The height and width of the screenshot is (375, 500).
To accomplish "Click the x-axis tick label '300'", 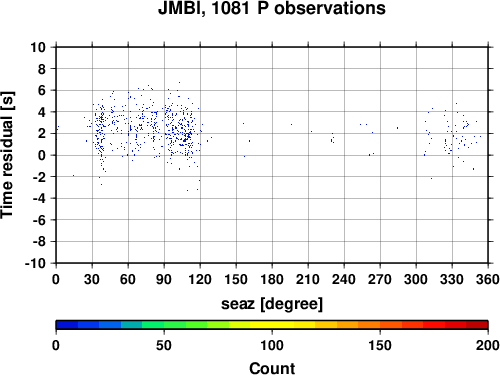I will coord(416,279).
